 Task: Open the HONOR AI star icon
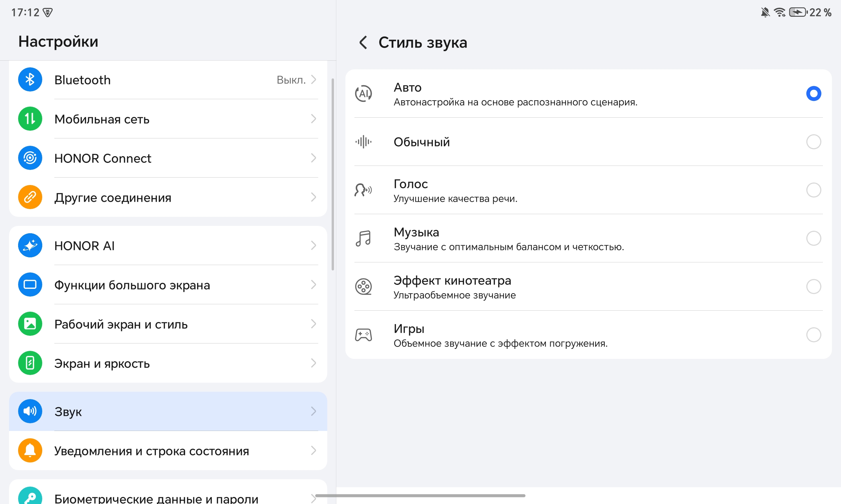pos(30,245)
